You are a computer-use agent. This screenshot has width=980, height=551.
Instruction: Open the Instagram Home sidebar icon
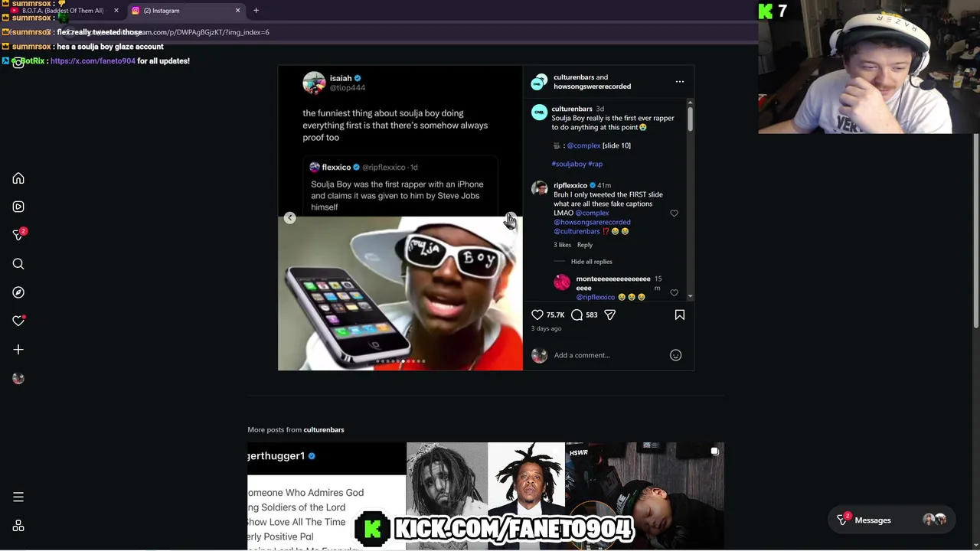coord(18,178)
